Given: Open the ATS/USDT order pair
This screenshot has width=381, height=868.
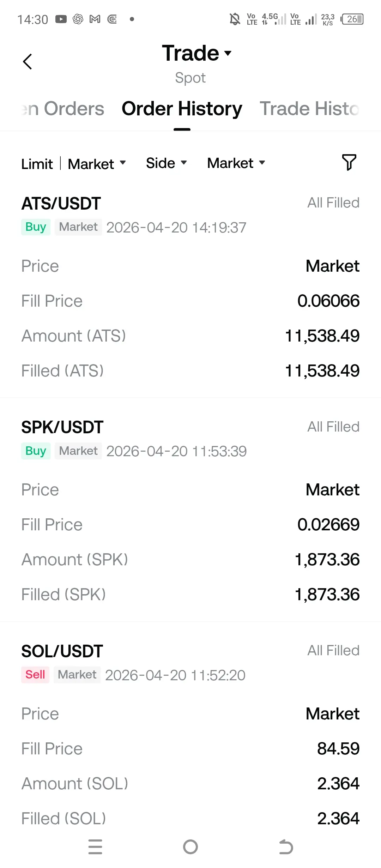Looking at the screenshot, I should pos(61,204).
